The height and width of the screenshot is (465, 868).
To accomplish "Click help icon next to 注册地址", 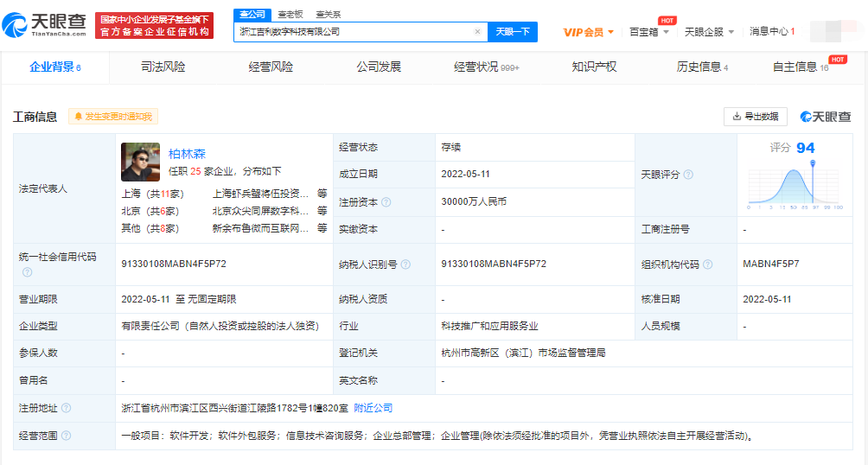I will pyautogui.click(x=66, y=408).
